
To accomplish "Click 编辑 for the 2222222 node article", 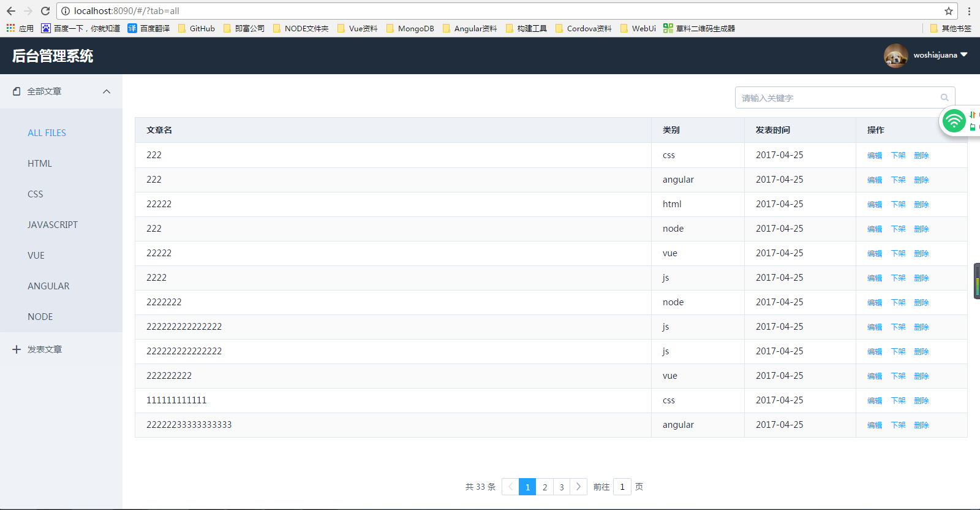I will point(875,303).
